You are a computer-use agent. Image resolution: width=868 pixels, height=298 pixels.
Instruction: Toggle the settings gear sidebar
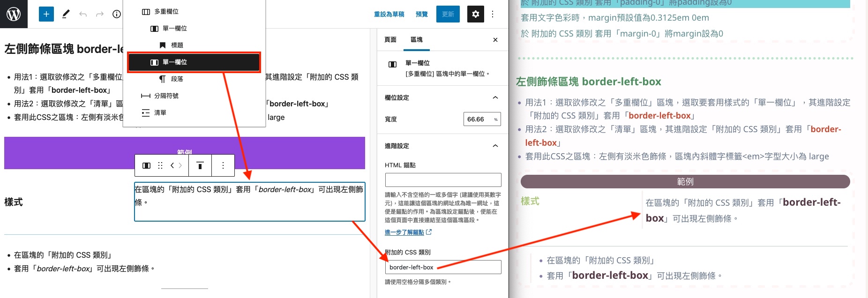476,14
